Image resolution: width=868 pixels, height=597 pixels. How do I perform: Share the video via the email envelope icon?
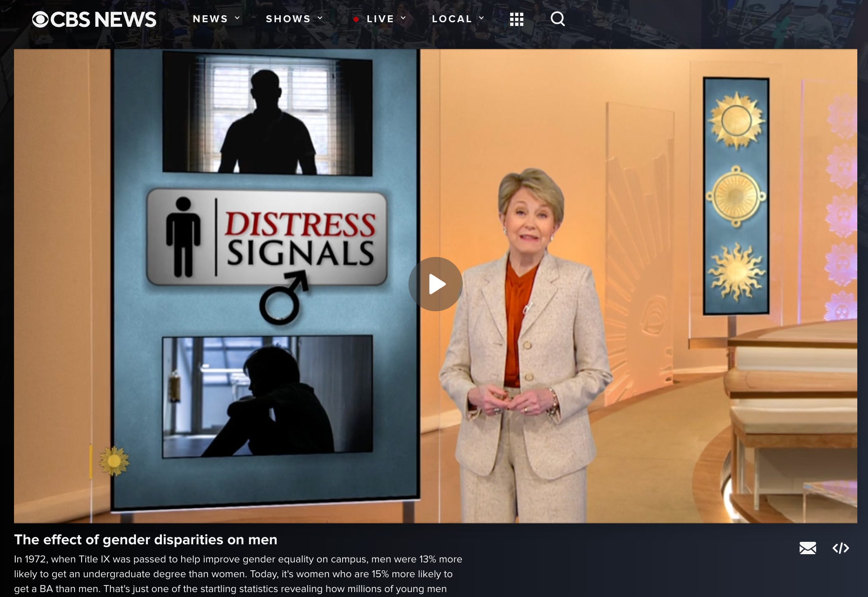click(x=807, y=548)
